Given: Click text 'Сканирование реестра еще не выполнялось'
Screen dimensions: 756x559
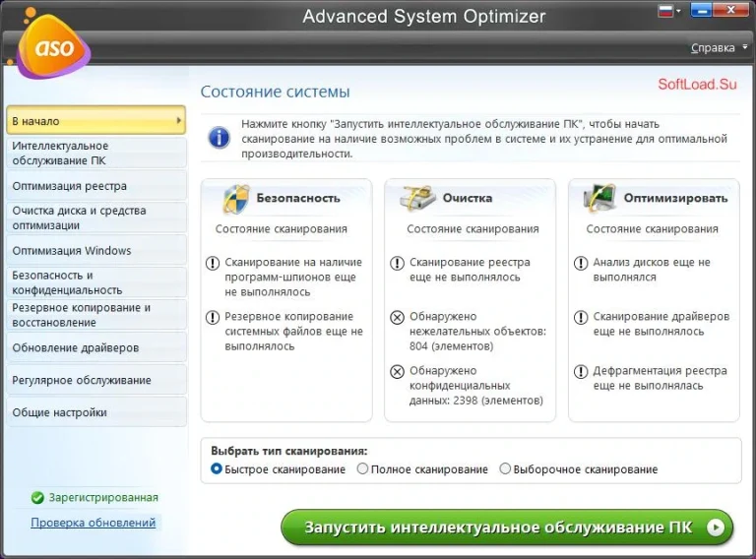Looking at the screenshot, I should tap(470, 270).
